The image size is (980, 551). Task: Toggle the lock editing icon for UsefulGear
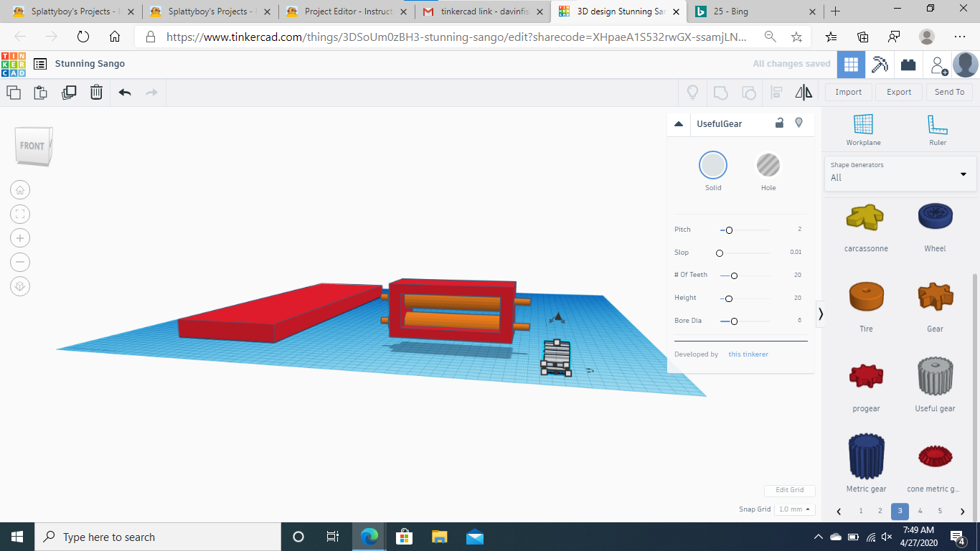pos(779,123)
